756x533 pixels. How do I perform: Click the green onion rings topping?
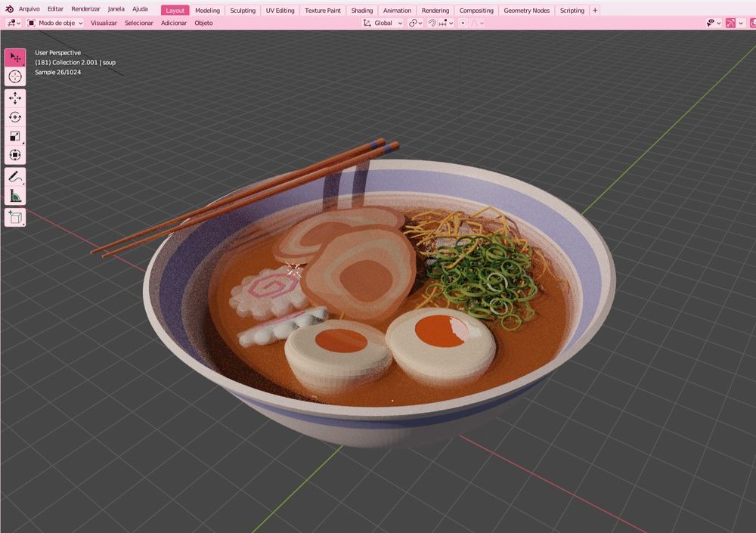point(482,282)
